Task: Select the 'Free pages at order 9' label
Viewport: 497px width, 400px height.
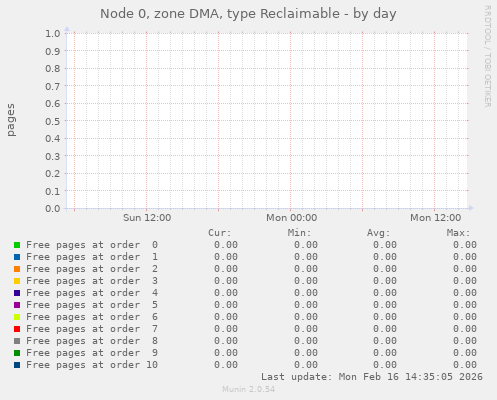Action: pyautogui.click(x=92, y=353)
